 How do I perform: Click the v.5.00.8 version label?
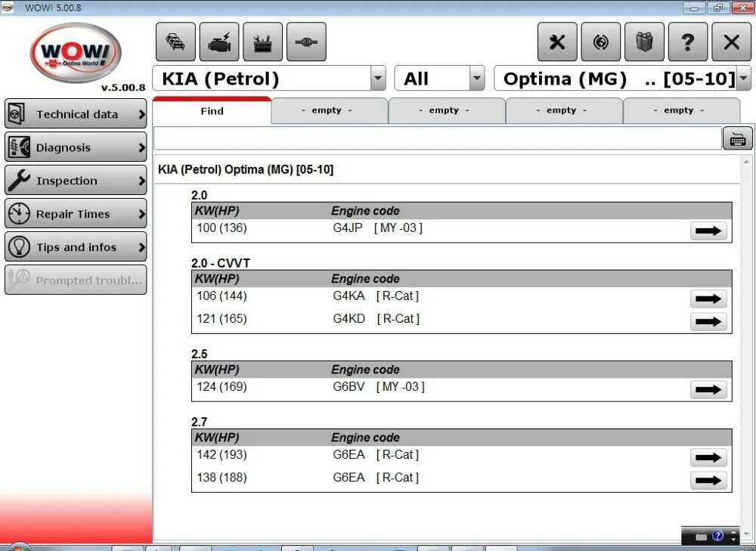click(123, 87)
